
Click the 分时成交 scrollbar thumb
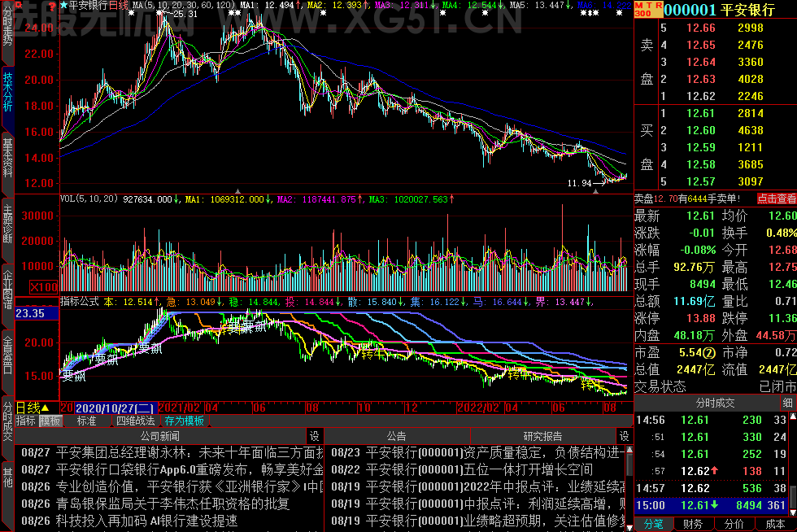click(793, 495)
